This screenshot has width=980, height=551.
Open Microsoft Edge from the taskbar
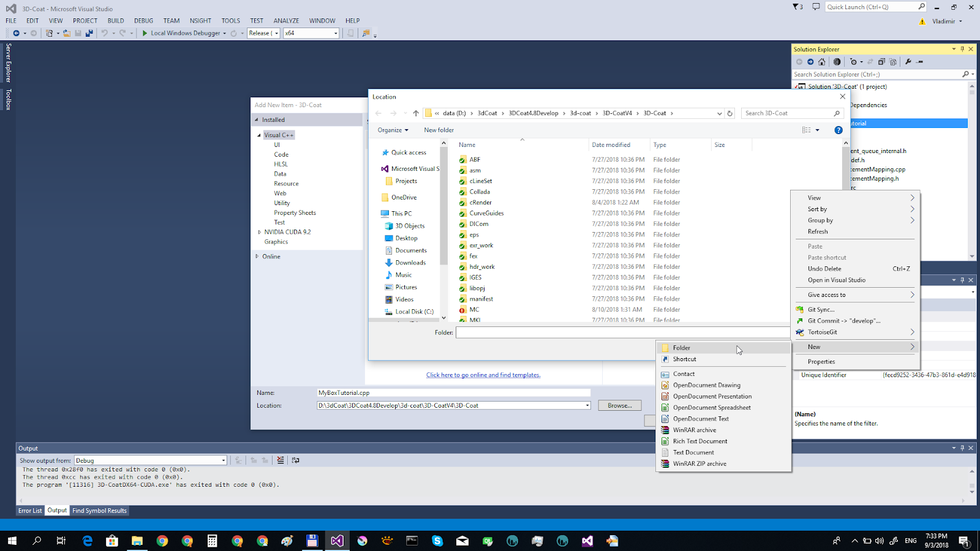pyautogui.click(x=88, y=541)
